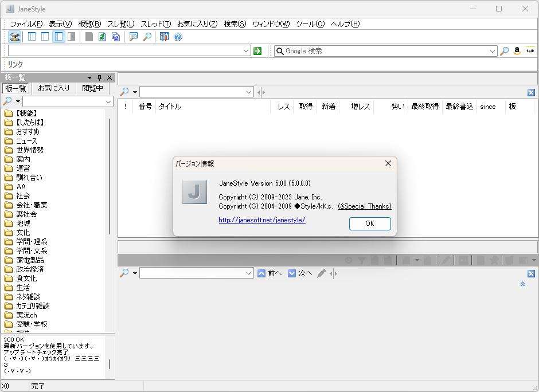
Task: Open the thread list filter dropdown
Action: [249, 92]
